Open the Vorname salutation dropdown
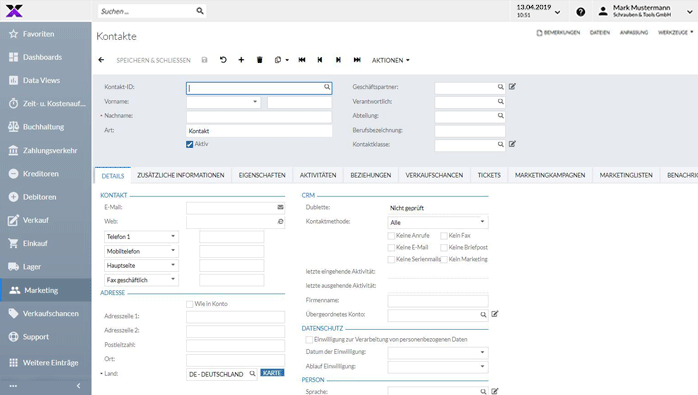The width and height of the screenshot is (698, 395). coord(255,102)
